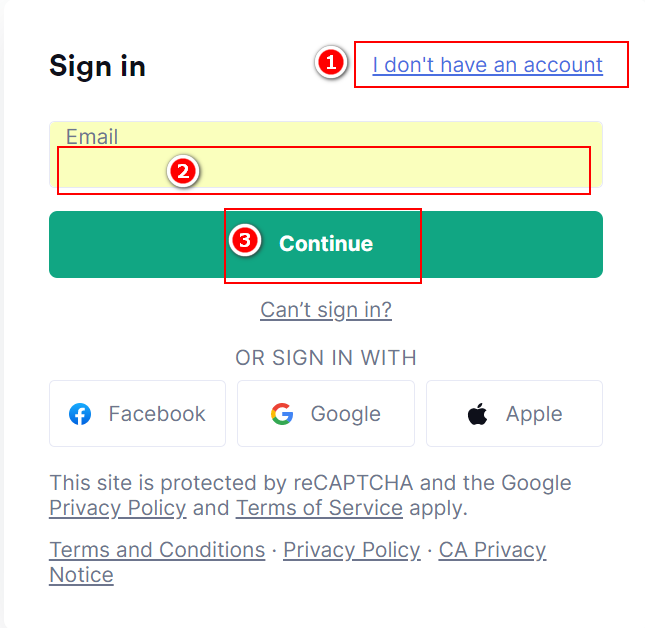This screenshot has height=628, width=645.
Task: Sign in with the Facebook button
Action: pyautogui.click(x=137, y=414)
